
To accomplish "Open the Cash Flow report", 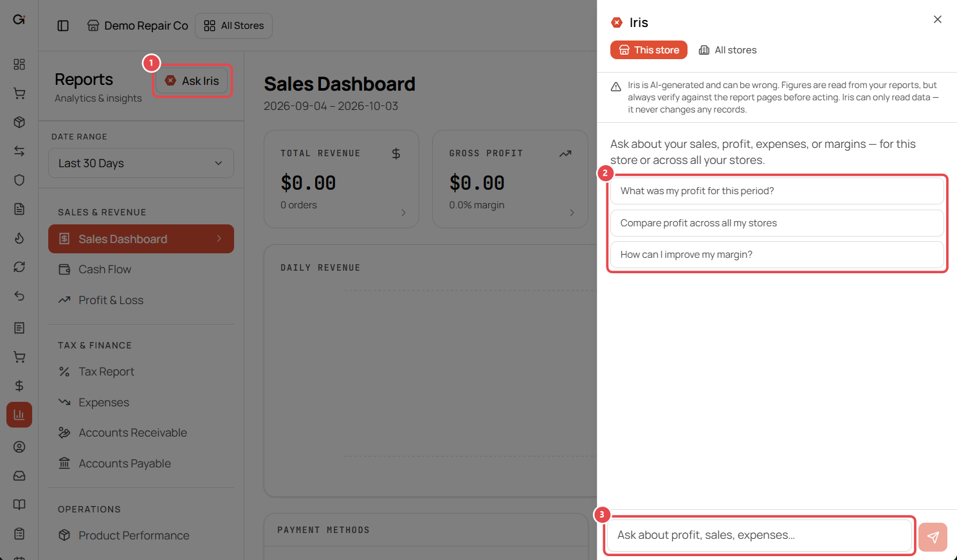I will click(141, 269).
